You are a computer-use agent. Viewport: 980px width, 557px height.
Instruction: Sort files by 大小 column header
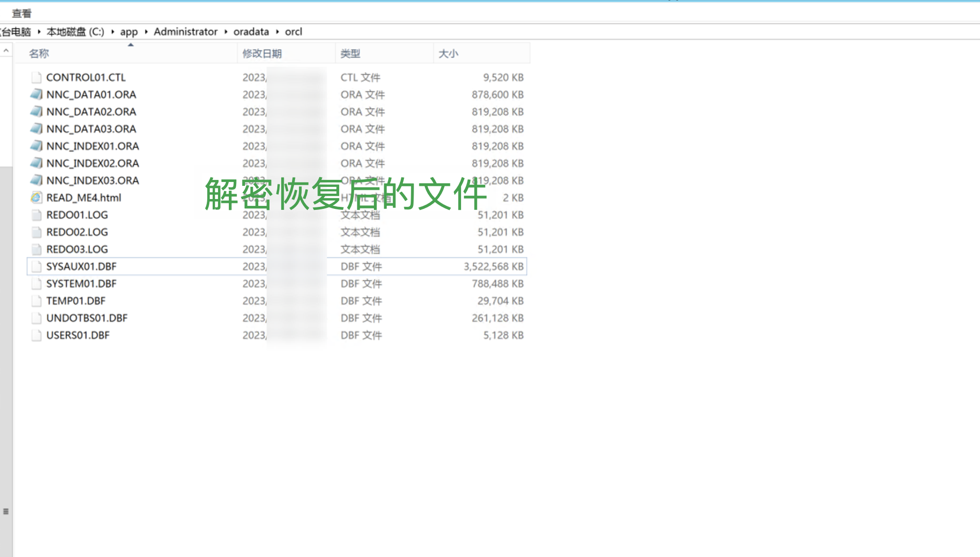[448, 53]
